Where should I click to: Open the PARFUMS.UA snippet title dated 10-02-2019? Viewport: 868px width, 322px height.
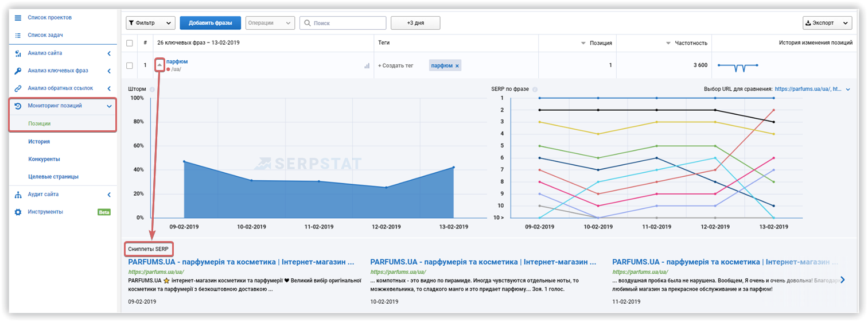(x=483, y=262)
